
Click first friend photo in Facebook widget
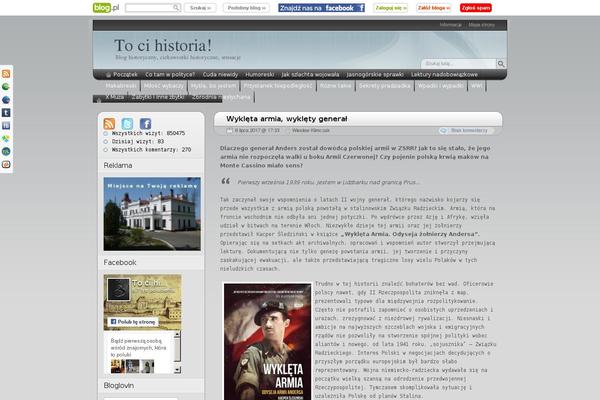click(x=117, y=366)
